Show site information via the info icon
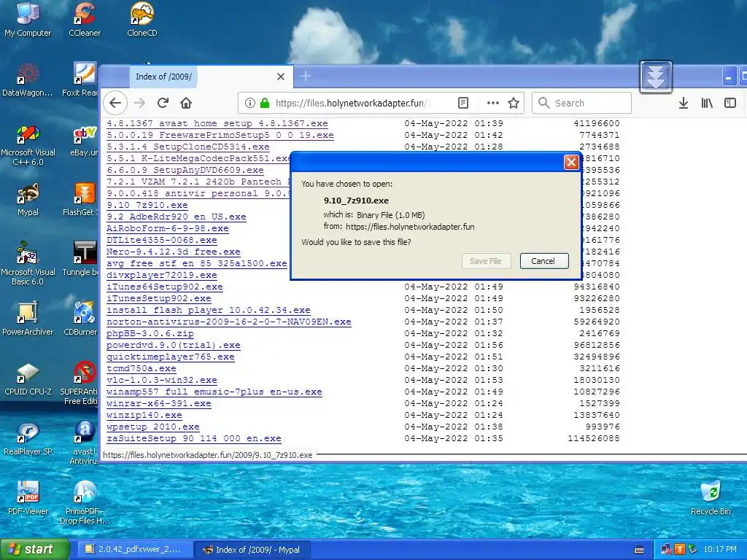 click(x=249, y=103)
